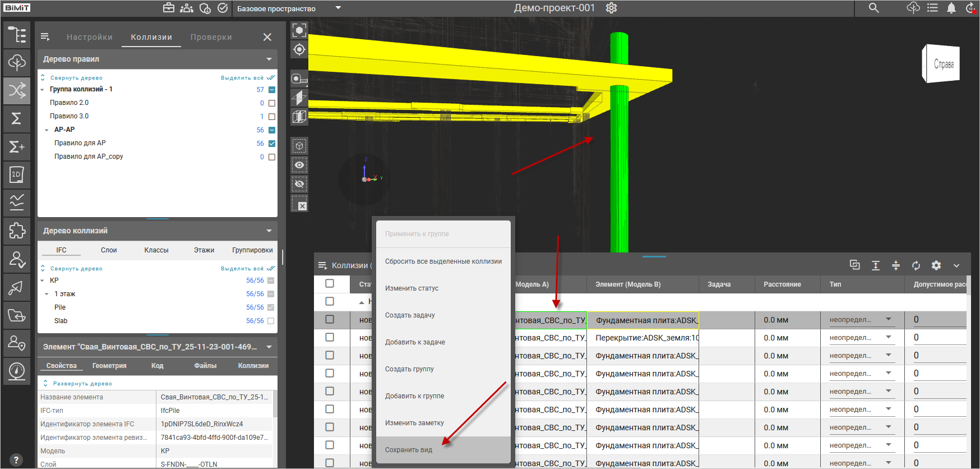Click Свернуть дерево in rules tree

coord(76,78)
